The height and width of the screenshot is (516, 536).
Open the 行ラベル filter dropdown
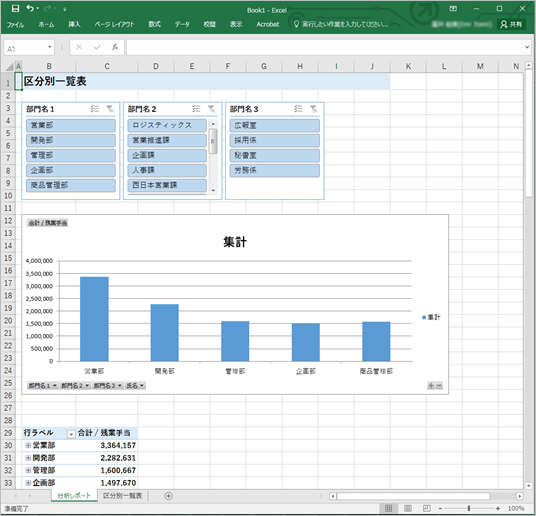[71, 434]
